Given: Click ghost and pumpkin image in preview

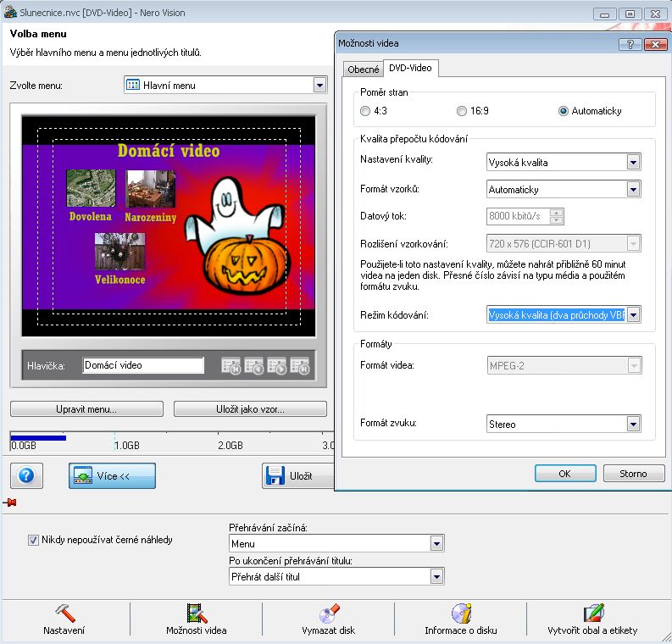Looking at the screenshot, I should (236, 235).
